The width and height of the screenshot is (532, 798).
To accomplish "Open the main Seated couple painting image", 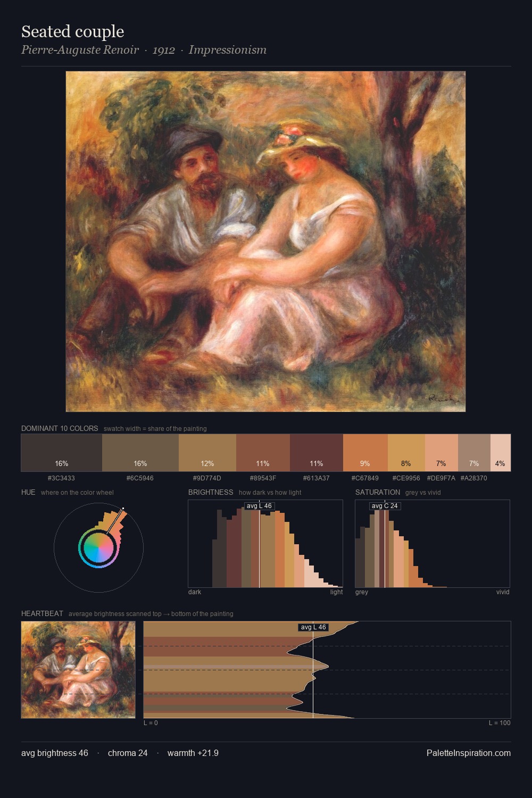I will pos(265,242).
